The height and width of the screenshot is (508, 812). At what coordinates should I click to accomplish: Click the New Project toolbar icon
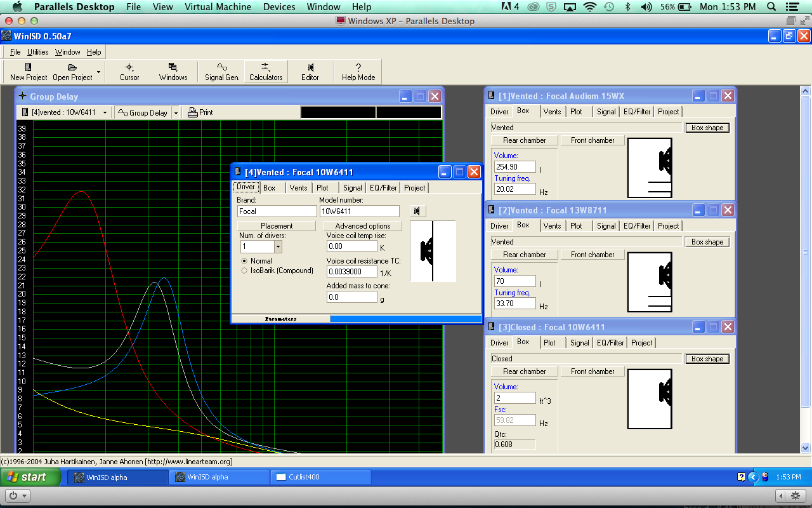click(29, 71)
